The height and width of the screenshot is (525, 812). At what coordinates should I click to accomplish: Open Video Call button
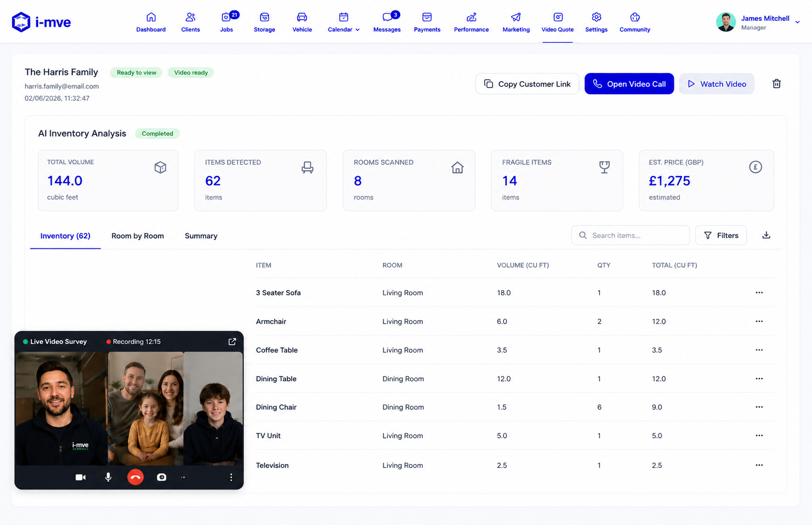pyautogui.click(x=629, y=84)
